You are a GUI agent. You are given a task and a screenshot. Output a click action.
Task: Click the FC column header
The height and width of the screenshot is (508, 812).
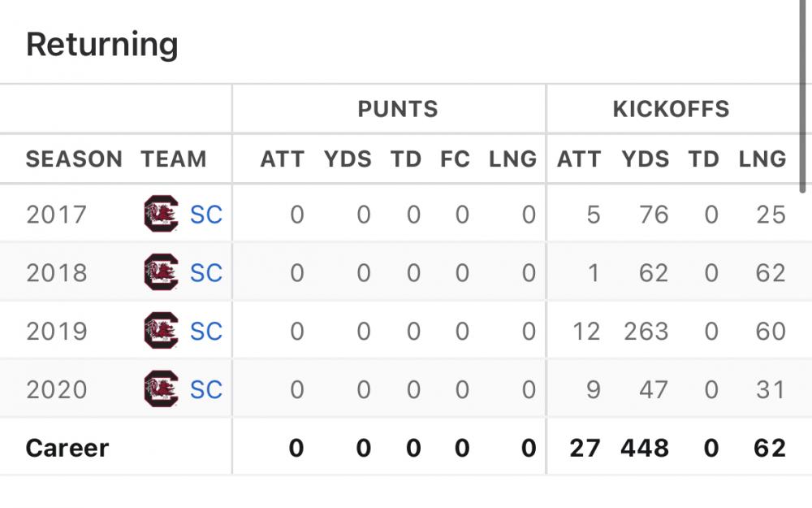click(x=456, y=159)
